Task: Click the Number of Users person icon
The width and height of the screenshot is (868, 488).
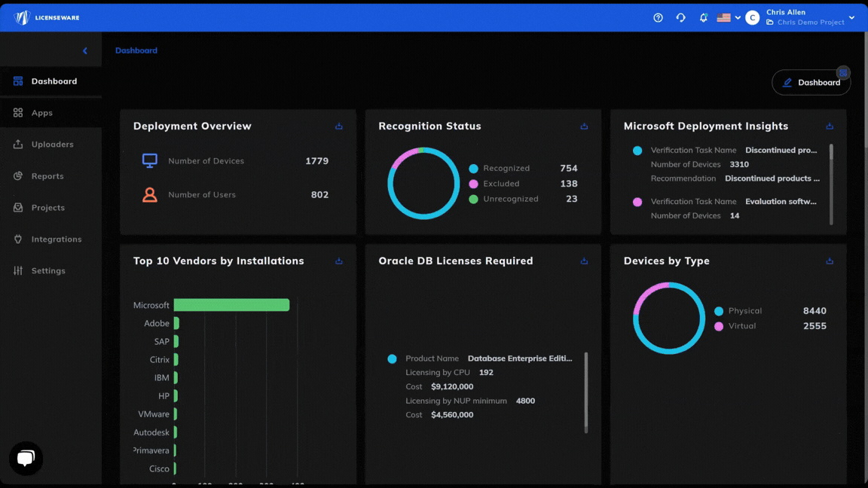Action: click(149, 195)
